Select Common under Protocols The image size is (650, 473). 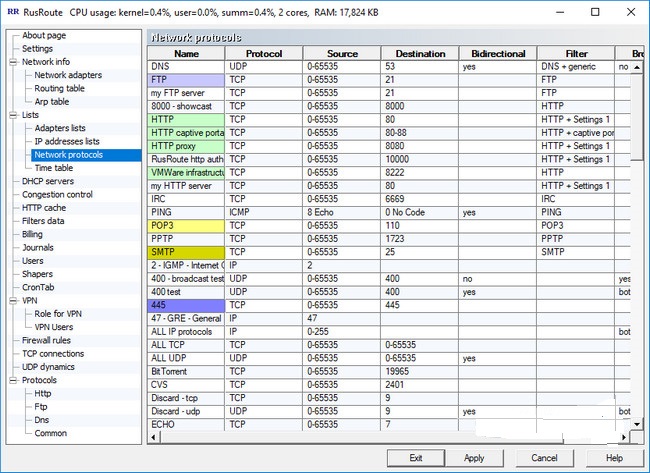click(x=51, y=433)
